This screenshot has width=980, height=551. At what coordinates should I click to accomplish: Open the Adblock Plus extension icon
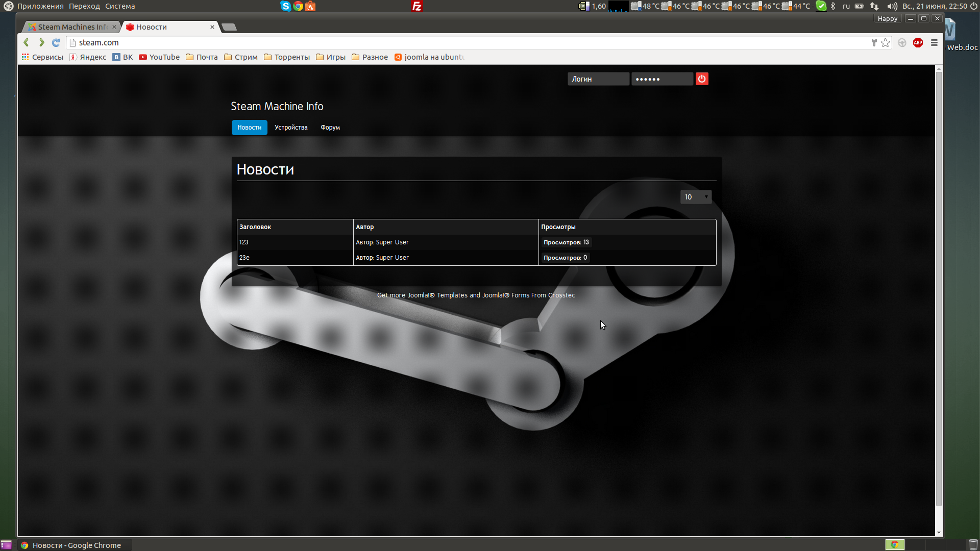coord(918,43)
